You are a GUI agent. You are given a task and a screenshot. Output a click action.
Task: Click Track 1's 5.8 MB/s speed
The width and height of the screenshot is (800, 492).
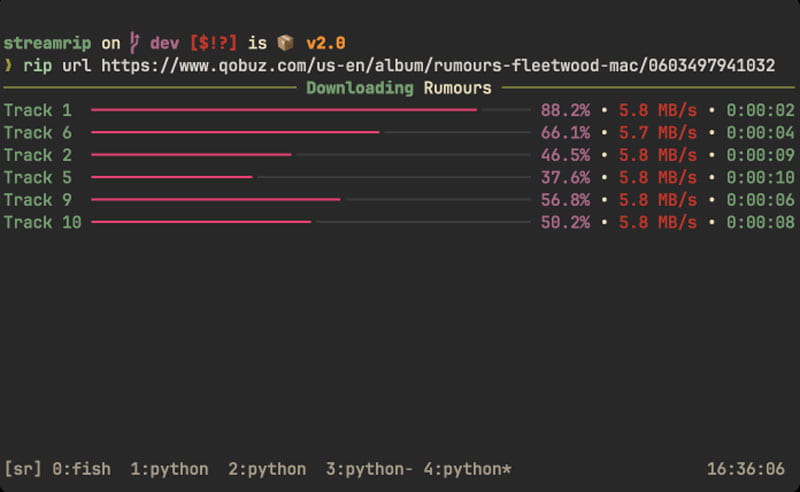pyautogui.click(x=658, y=110)
